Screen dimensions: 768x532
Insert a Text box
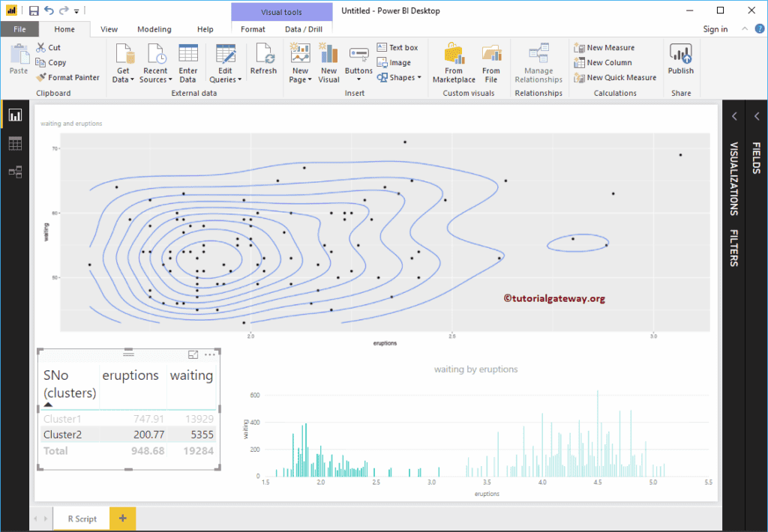(397, 48)
